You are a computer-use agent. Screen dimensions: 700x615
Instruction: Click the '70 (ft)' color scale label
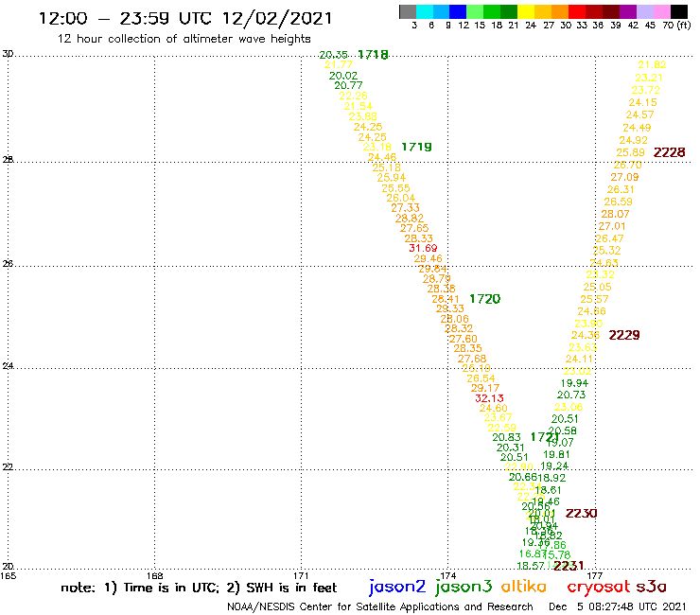pos(676,26)
